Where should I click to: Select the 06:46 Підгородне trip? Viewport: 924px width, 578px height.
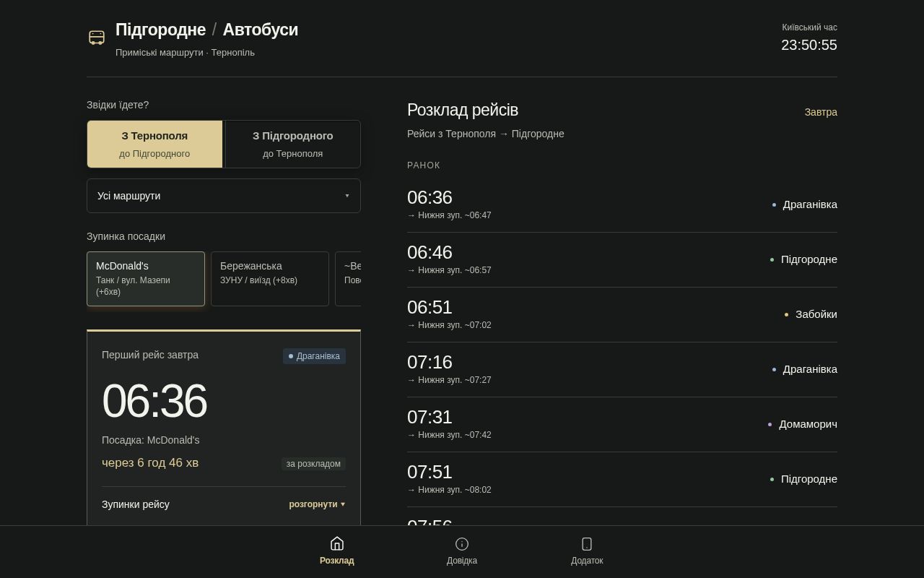pos(622,260)
